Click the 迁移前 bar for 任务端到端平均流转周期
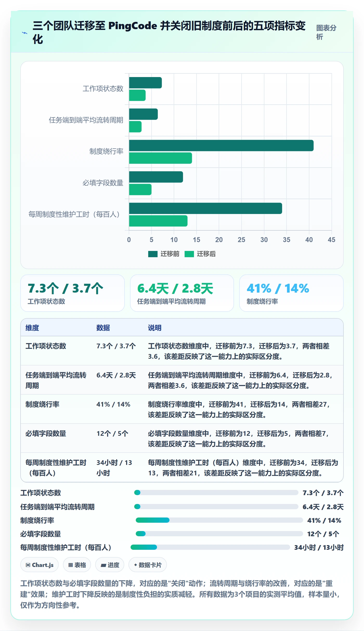 coord(143,114)
